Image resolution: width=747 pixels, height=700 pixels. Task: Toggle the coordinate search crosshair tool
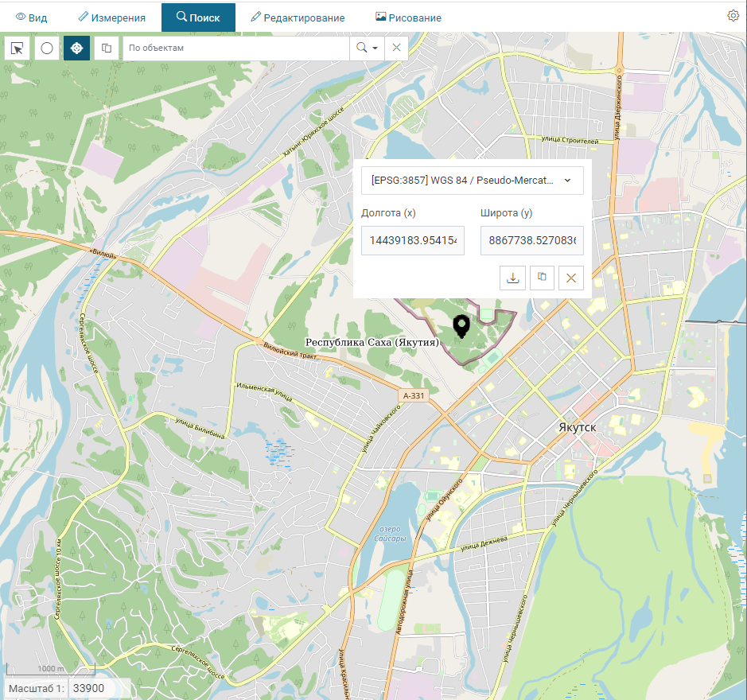click(76, 49)
